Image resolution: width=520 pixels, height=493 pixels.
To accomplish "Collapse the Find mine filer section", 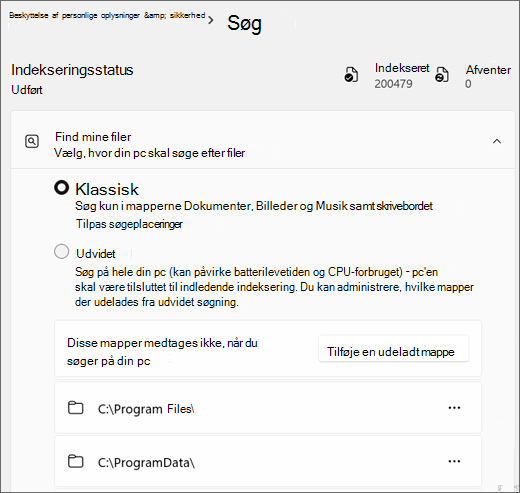I will (x=497, y=141).
